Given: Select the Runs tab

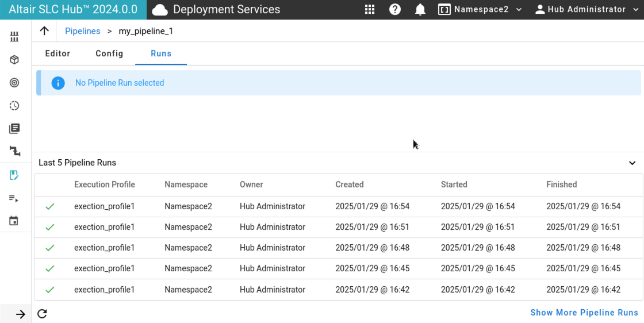Looking at the screenshot, I should point(161,53).
